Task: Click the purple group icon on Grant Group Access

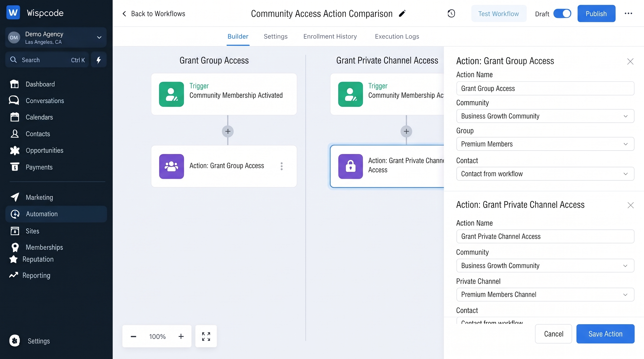Action: coord(172,166)
